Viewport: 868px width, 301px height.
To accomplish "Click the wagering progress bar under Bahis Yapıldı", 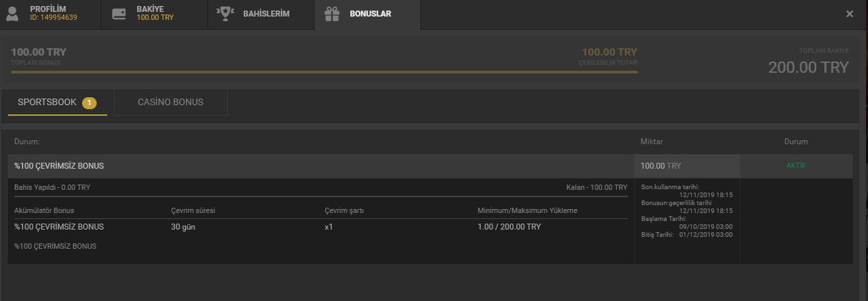I will pyautogui.click(x=320, y=196).
